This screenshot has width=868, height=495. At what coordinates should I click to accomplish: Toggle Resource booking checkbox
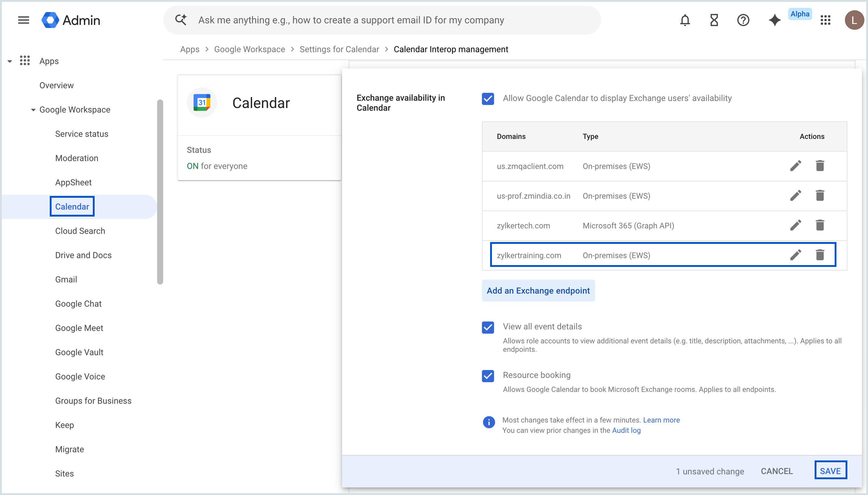click(x=488, y=376)
